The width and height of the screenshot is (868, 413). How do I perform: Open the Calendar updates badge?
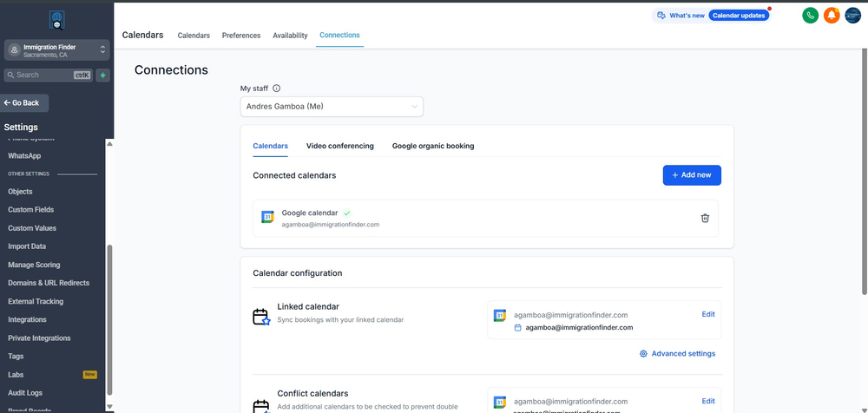pos(739,16)
